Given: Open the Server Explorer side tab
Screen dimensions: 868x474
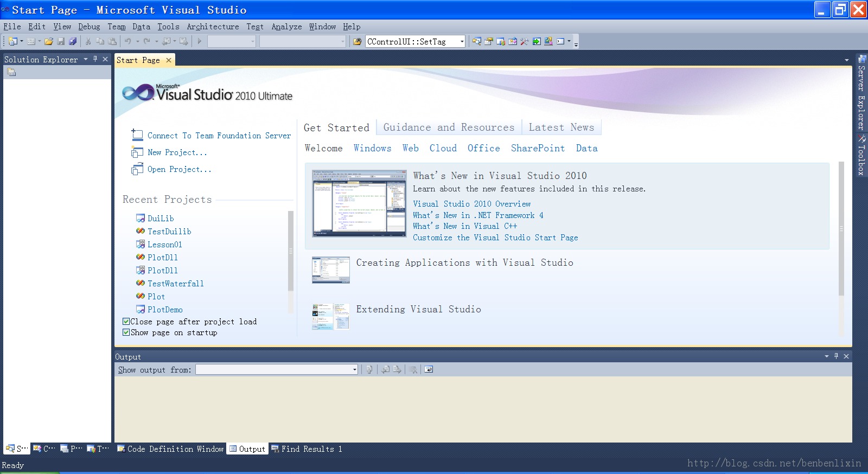Looking at the screenshot, I should pos(861,92).
